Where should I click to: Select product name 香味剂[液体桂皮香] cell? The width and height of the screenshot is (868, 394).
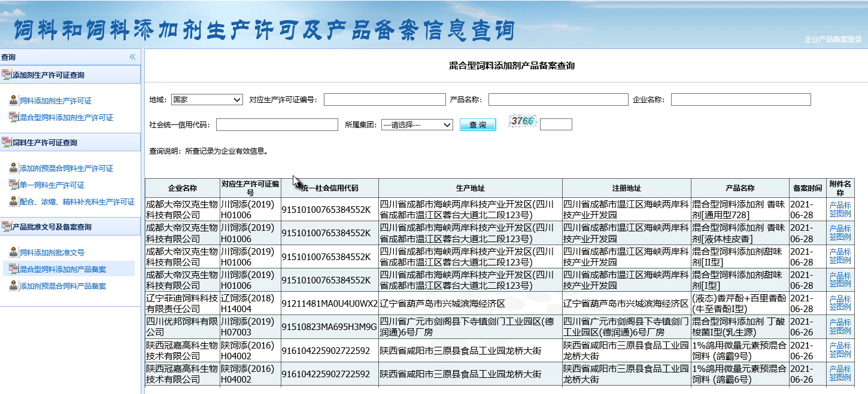pos(740,233)
